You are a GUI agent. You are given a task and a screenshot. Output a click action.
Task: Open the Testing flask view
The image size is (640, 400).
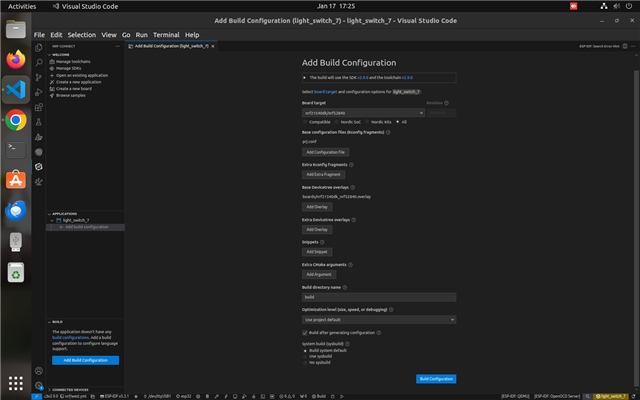tap(39, 122)
